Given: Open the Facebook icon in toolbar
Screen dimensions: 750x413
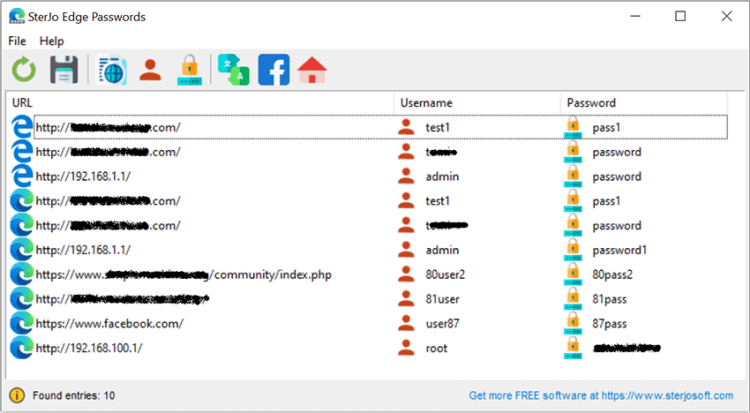Looking at the screenshot, I should (x=274, y=70).
